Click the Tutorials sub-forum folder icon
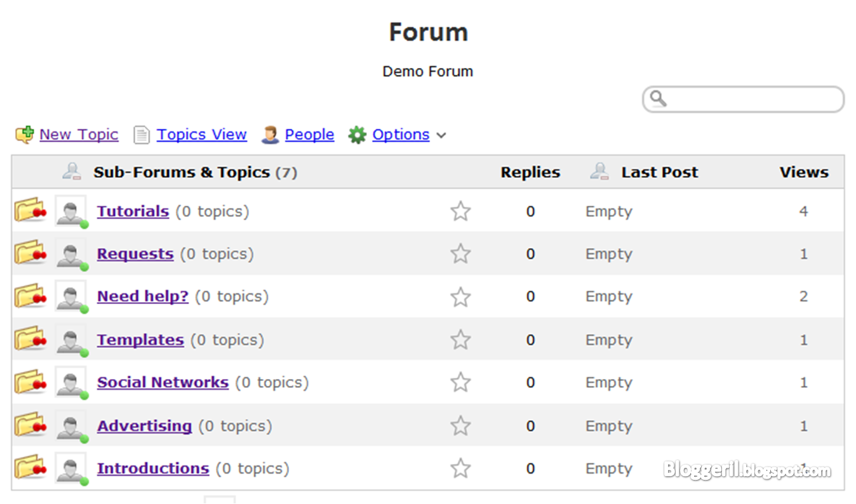This screenshot has height=504, width=856. (30, 210)
